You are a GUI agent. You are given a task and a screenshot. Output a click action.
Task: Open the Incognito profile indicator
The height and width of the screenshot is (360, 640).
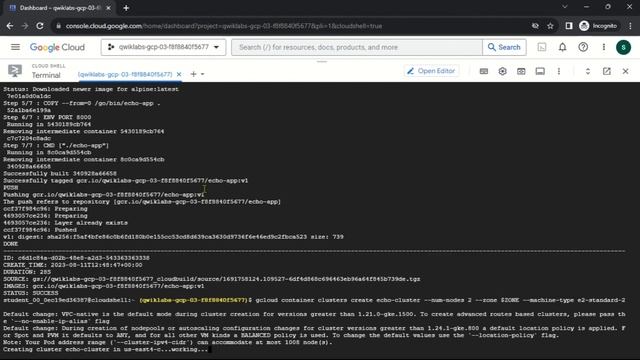[x=598, y=26]
